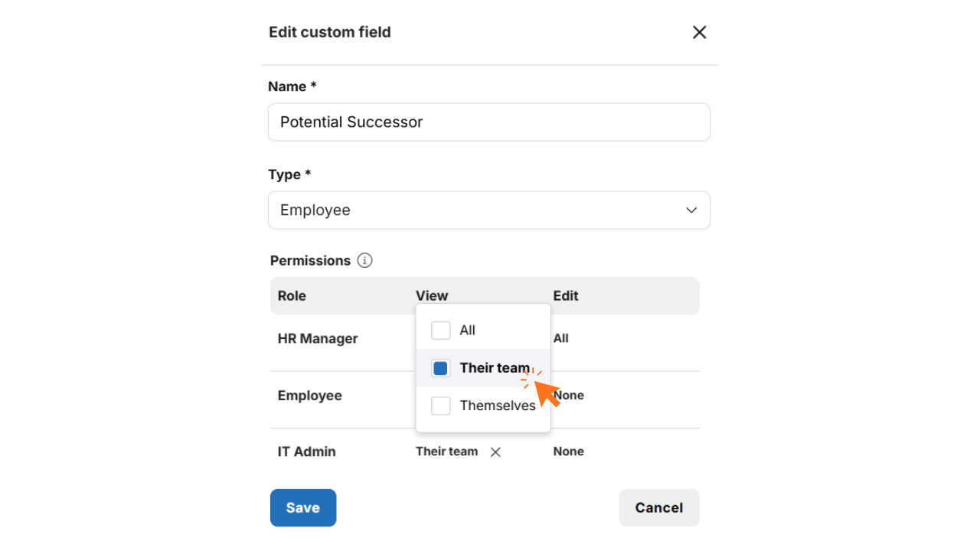Select the Employee role row label

309,396
